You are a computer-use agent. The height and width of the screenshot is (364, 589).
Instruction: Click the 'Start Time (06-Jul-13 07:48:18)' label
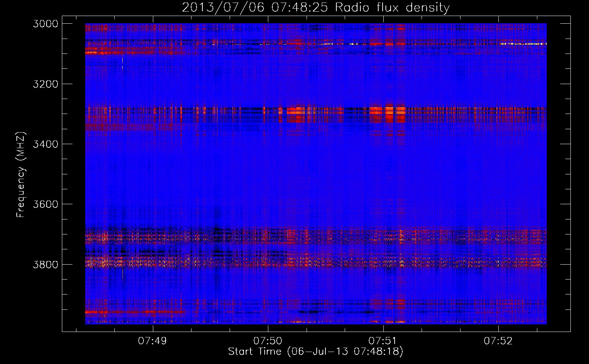(316, 352)
